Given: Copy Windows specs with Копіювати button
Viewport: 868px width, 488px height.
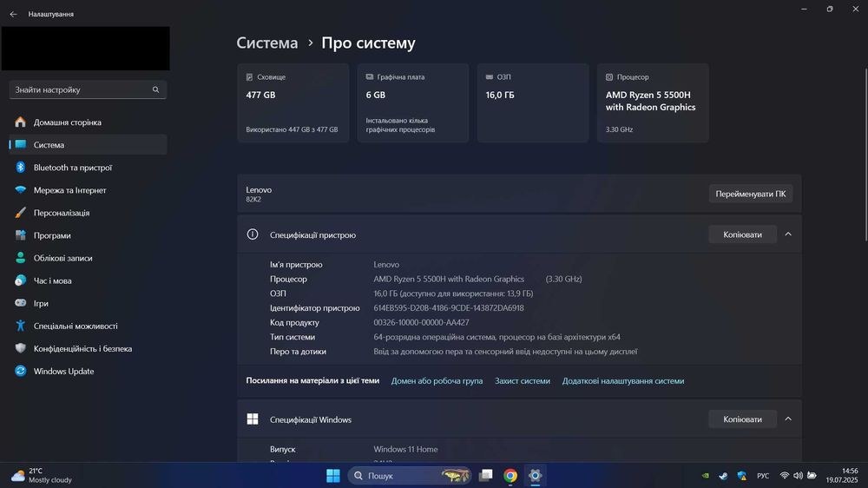Looking at the screenshot, I should 742,419.
